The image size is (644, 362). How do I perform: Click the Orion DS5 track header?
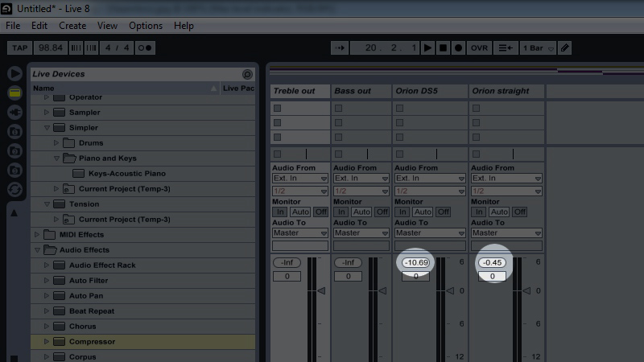[x=430, y=91]
